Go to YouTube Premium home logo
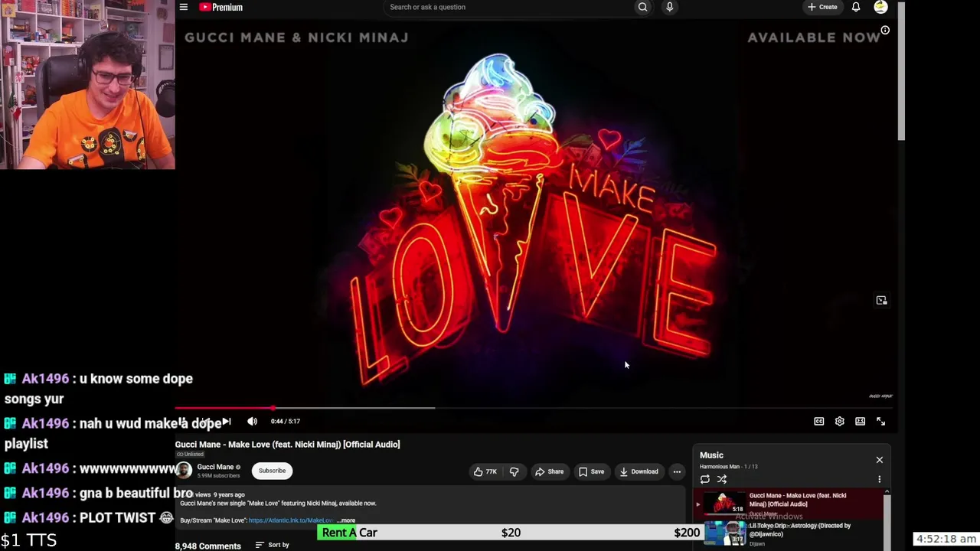The height and width of the screenshot is (551, 980). click(x=221, y=7)
